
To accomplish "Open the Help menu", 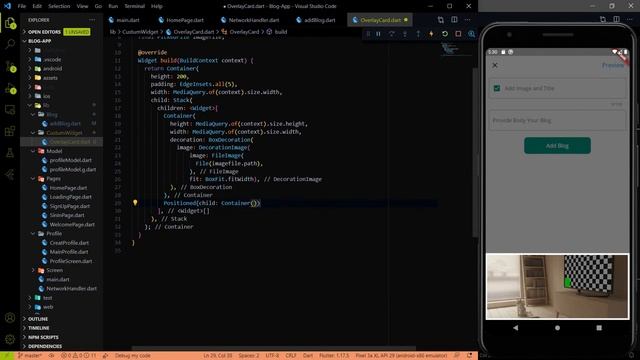I will coord(157,6).
